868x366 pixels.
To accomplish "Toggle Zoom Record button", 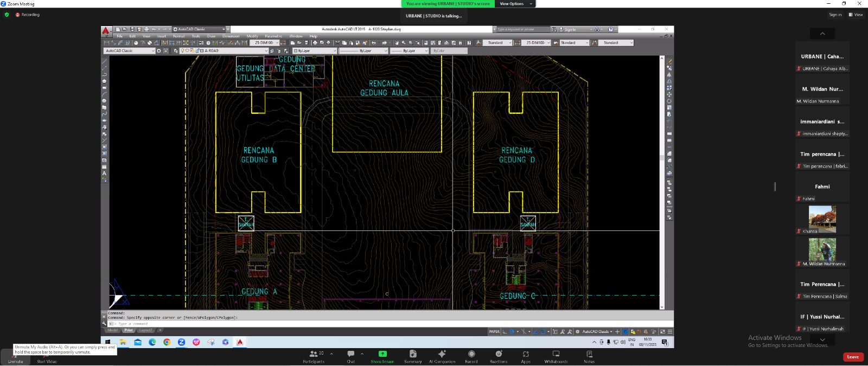I will click(x=471, y=354).
